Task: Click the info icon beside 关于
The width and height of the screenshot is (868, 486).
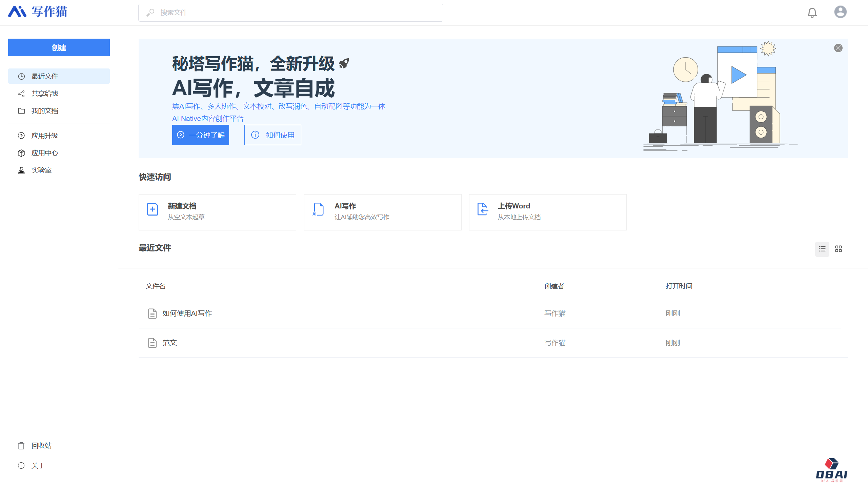Action: click(x=21, y=466)
